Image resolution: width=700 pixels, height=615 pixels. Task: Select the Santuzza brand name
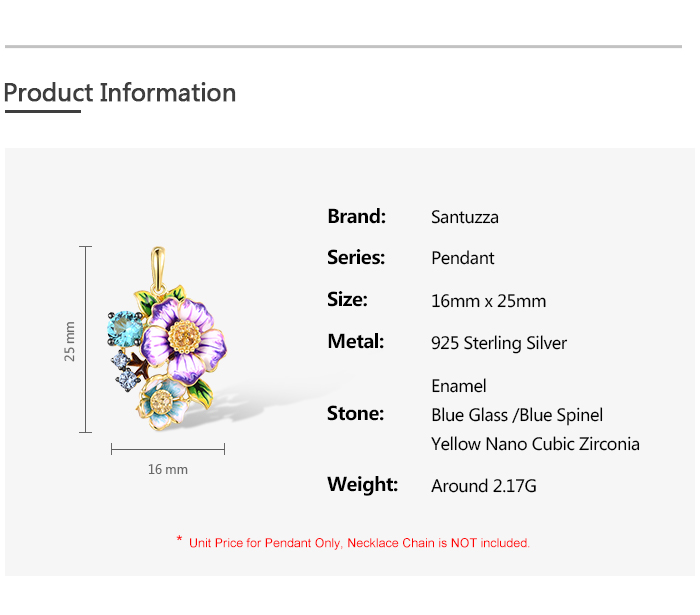click(x=465, y=217)
